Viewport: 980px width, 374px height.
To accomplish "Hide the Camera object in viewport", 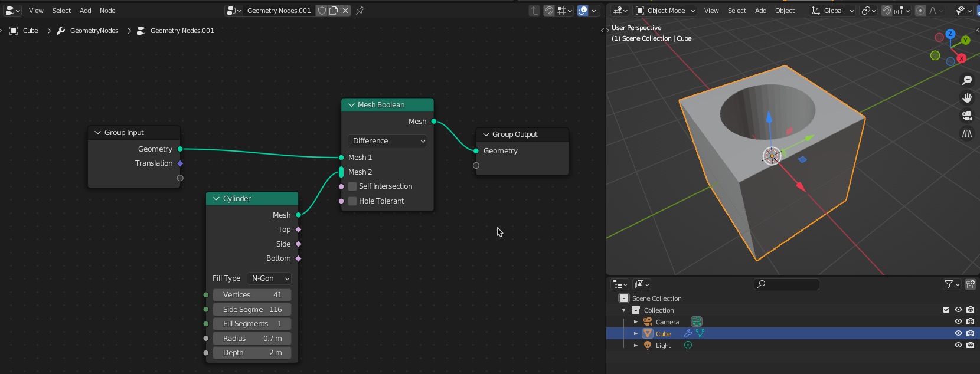I will [x=958, y=322].
